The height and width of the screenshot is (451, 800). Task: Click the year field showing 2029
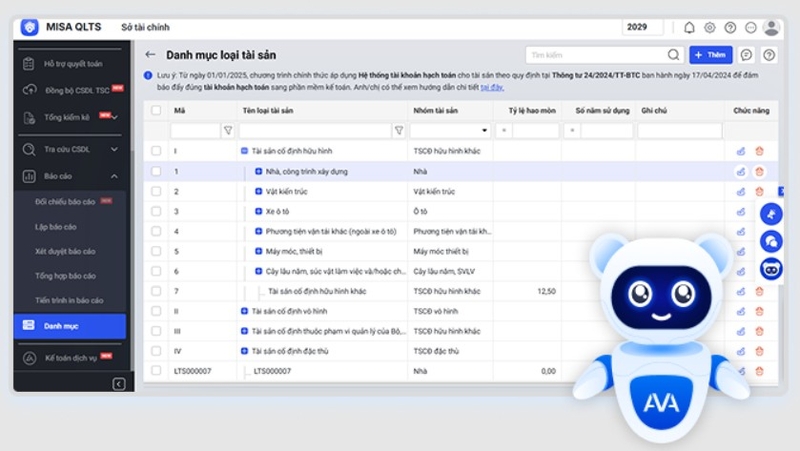[x=642, y=27]
